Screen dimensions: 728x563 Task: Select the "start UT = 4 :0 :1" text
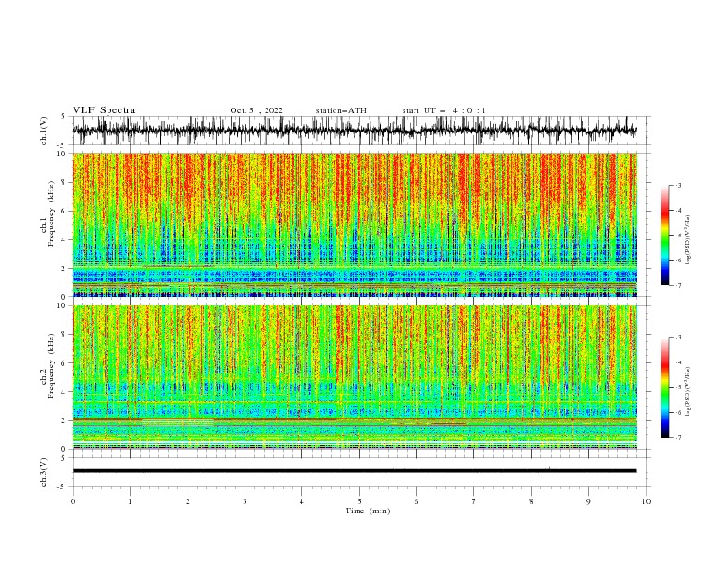[x=444, y=110]
